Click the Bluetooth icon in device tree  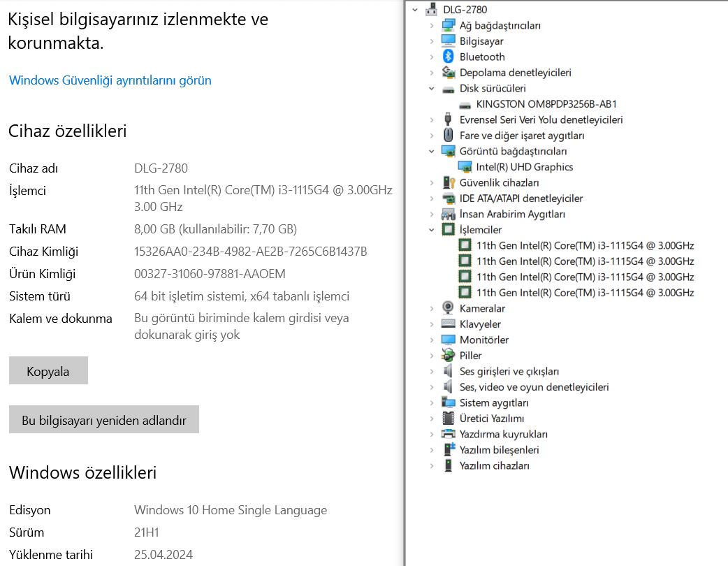pos(448,57)
